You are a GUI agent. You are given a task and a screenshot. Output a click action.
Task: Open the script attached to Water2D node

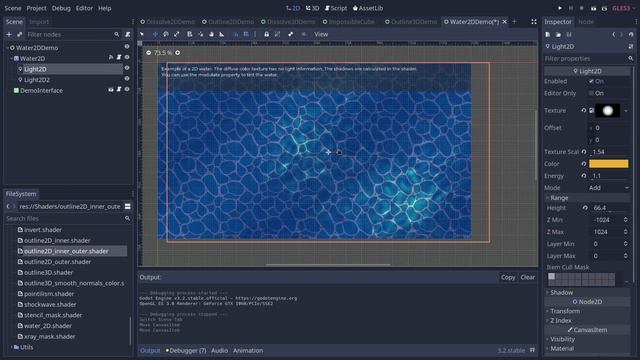pyautogui.click(x=119, y=58)
